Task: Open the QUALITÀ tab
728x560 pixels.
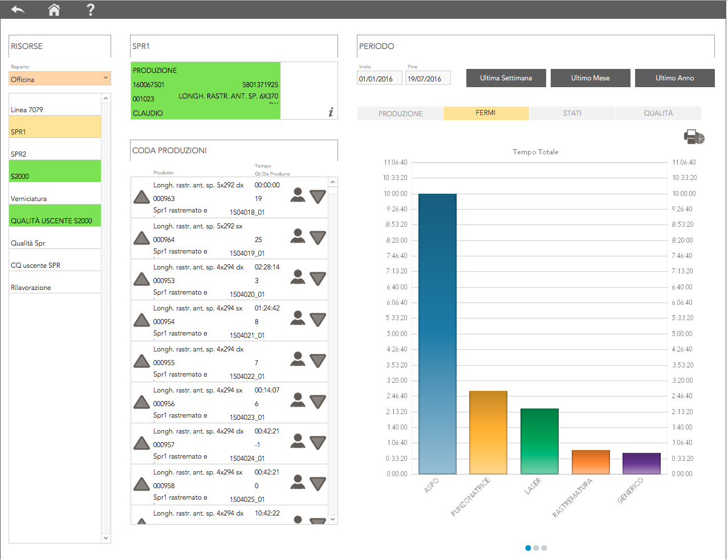Action: coord(658,113)
